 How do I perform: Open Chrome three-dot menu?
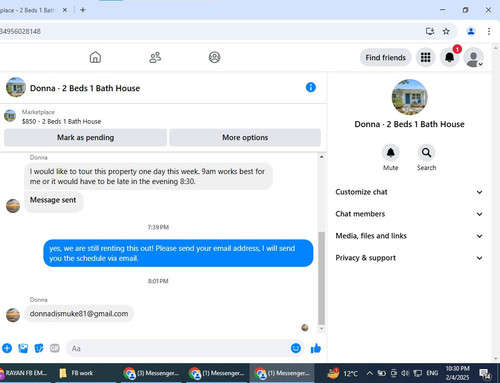489,31
